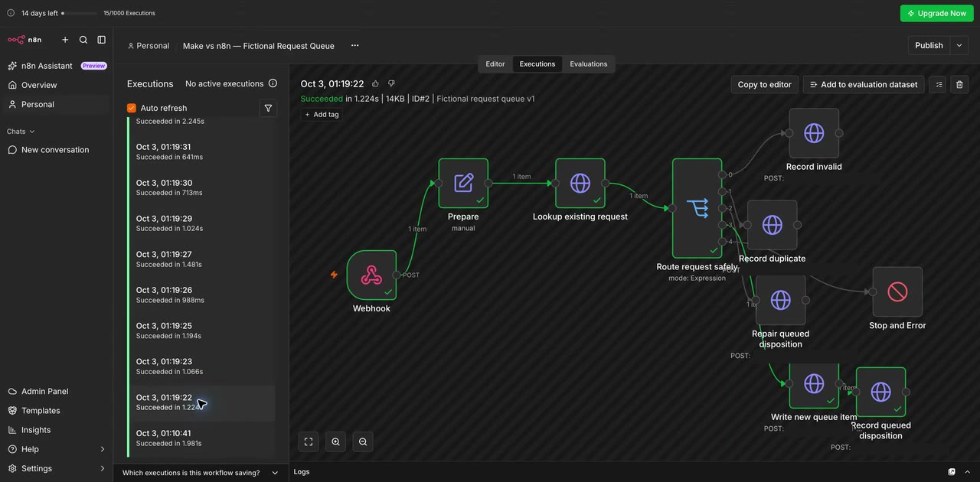Select execution Oct 3, 01:19:27
This screenshot has width=980, height=482.
(x=201, y=259)
